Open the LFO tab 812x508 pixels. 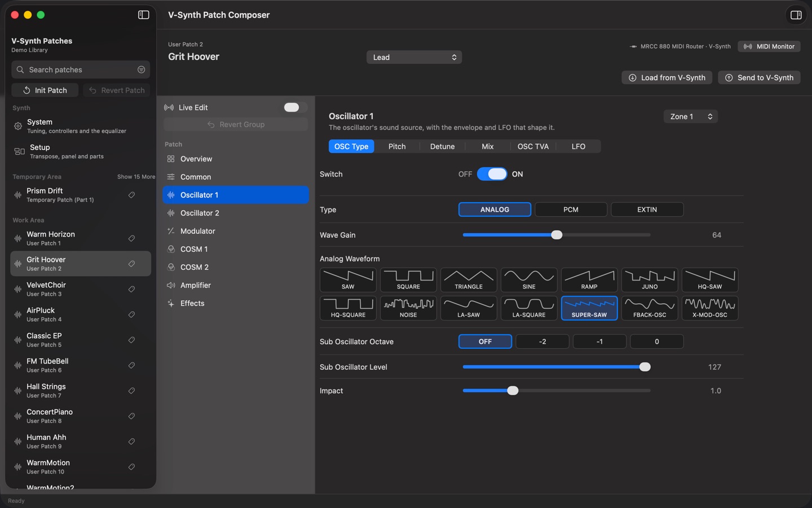(578, 146)
